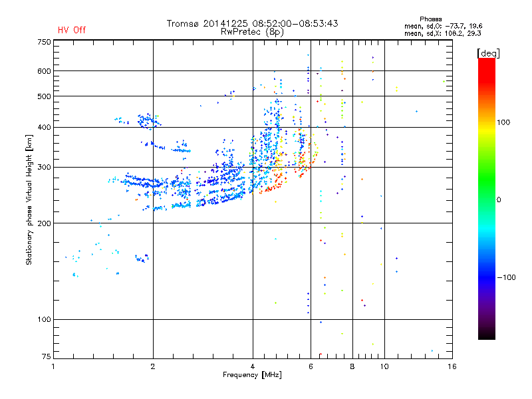The image size is (532, 399).
Task: Click the y-axis label '750'
Action: tap(44, 42)
